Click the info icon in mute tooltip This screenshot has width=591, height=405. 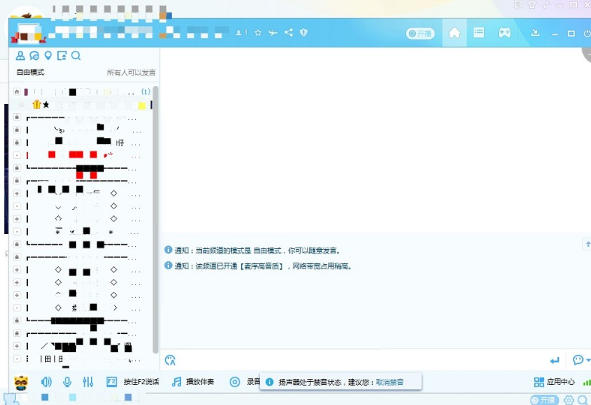[269, 382]
